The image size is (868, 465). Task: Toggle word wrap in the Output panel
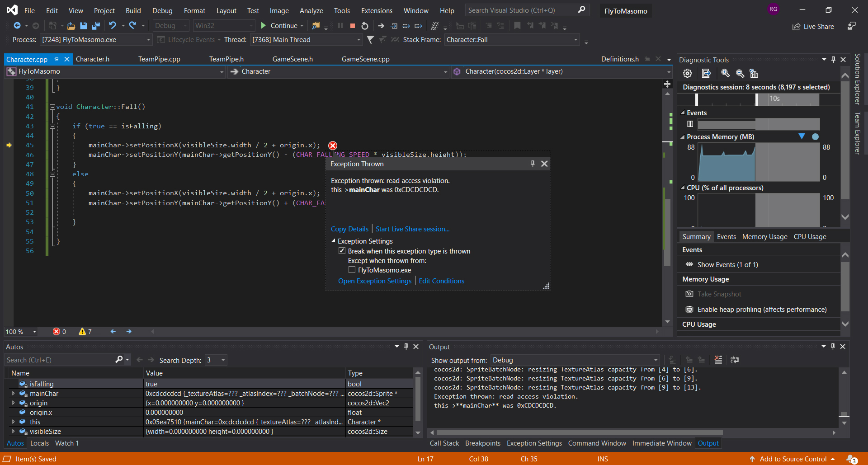click(735, 360)
